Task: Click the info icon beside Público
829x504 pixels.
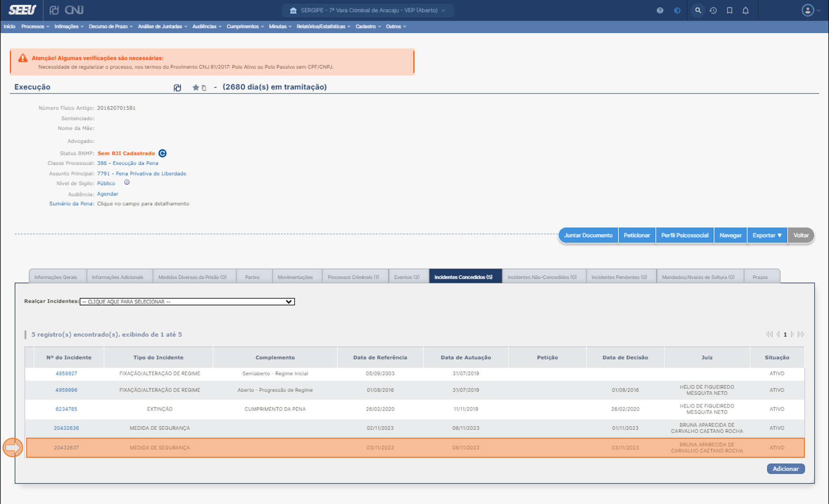Action: click(x=127, y=182)
